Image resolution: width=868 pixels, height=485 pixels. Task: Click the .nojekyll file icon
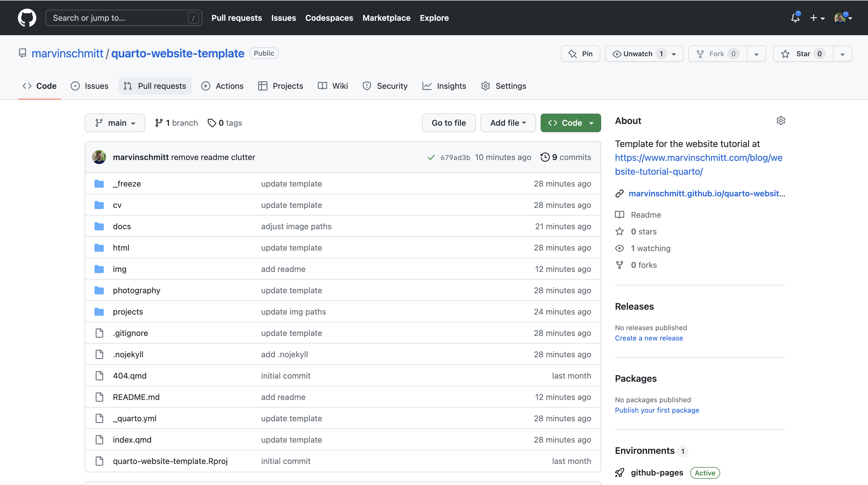[99, 354]
